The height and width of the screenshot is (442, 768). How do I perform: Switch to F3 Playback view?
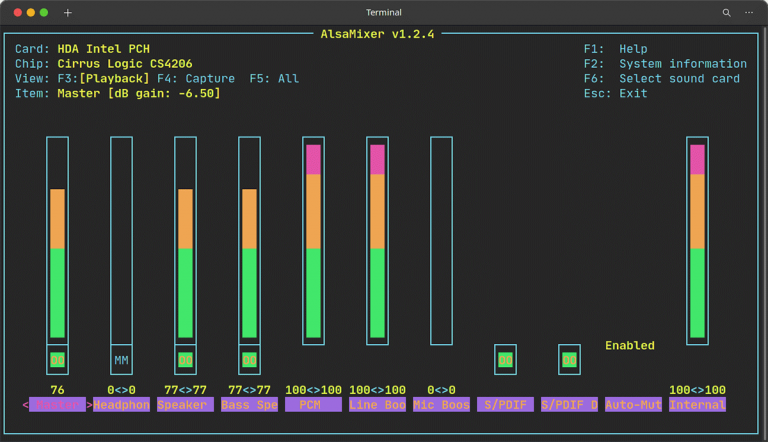[103, 78]
